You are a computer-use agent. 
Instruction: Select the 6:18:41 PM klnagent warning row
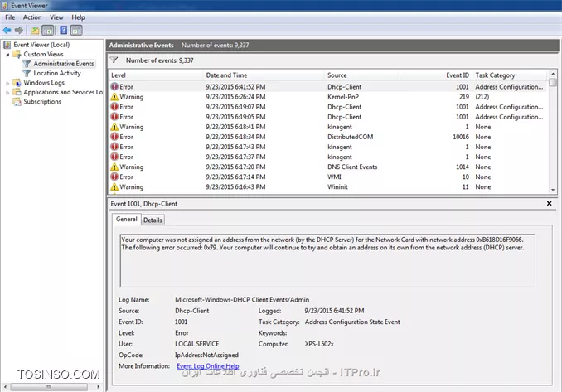[x=328, y=127]
